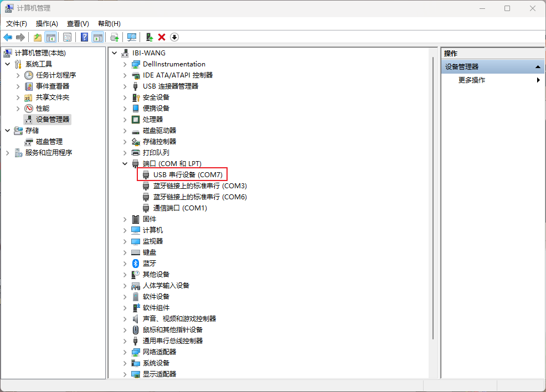This screenshot has height=392, width=546.
Task: Click the red X Uninstall device icon
Action: pyautogui.click(x=162, y=37)
